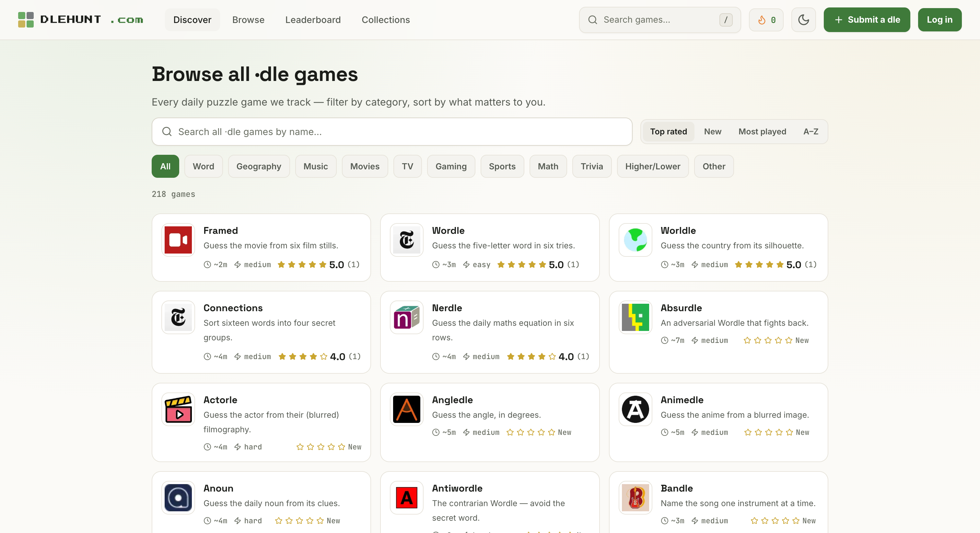Sort games by Most played
980x533 pixels.
(x=762, y=131)
